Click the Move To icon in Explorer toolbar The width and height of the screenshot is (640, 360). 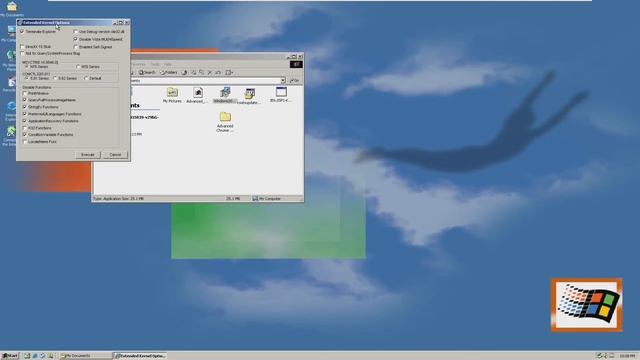coord(194,73)
